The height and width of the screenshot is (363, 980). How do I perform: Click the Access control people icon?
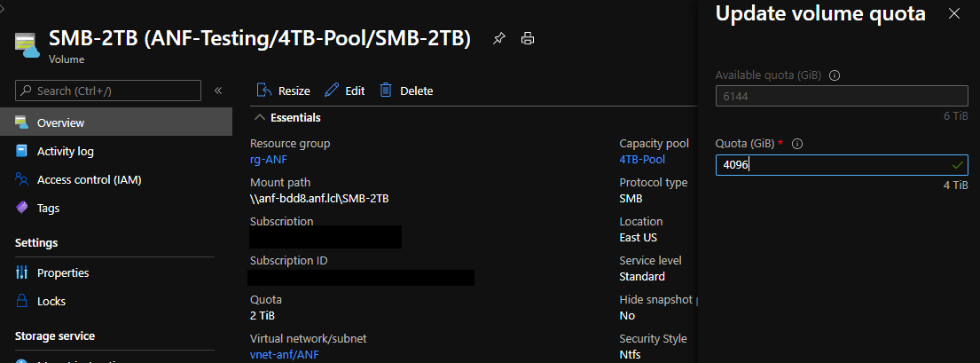click(22, 179)
